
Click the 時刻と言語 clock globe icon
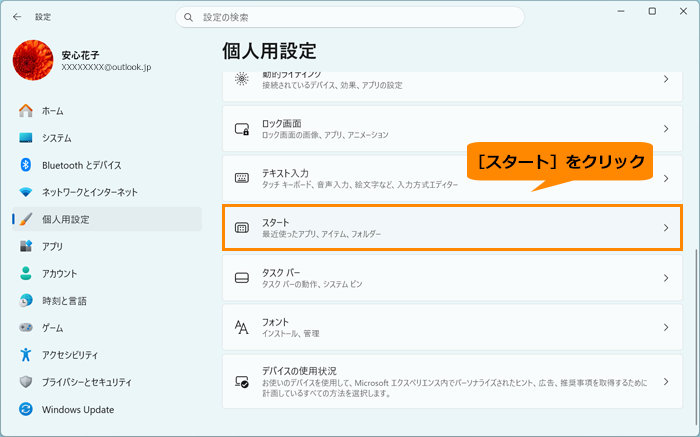tap(26, 301)
